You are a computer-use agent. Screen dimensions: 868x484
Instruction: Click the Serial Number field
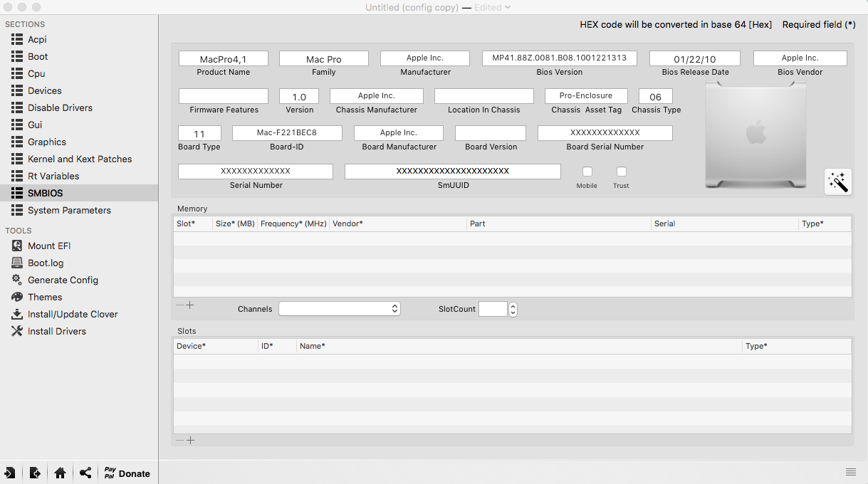(256, 172)
